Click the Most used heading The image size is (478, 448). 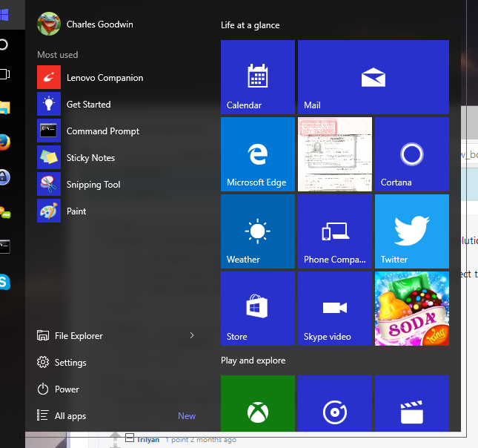[x=57, y=55]
